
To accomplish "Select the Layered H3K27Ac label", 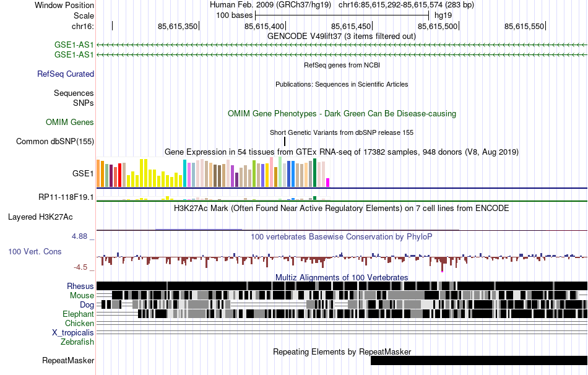I will pos(40,217).
